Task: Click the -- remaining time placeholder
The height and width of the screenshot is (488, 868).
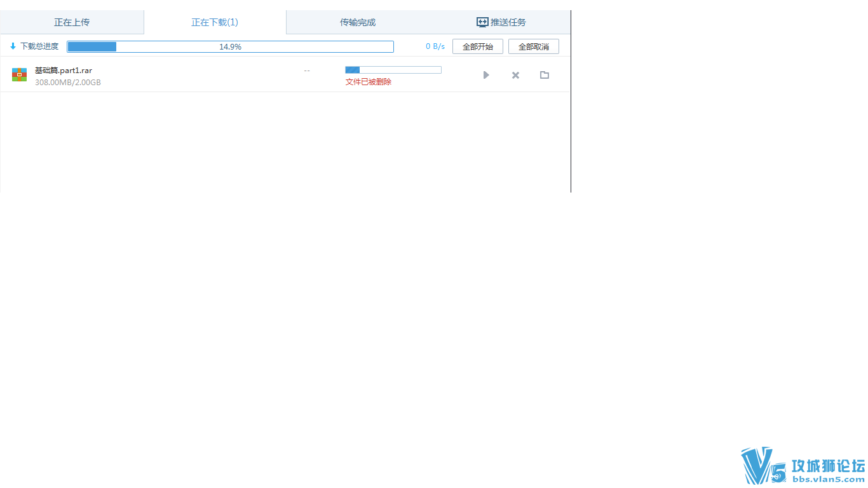Action: [x=307, y=71]
